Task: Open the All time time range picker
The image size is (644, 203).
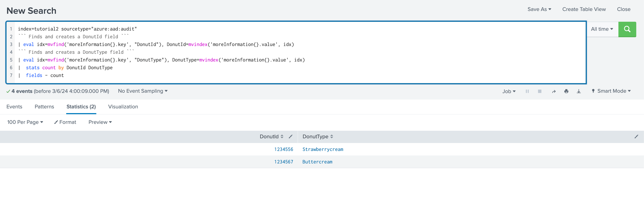Action: tap(602, 29)
